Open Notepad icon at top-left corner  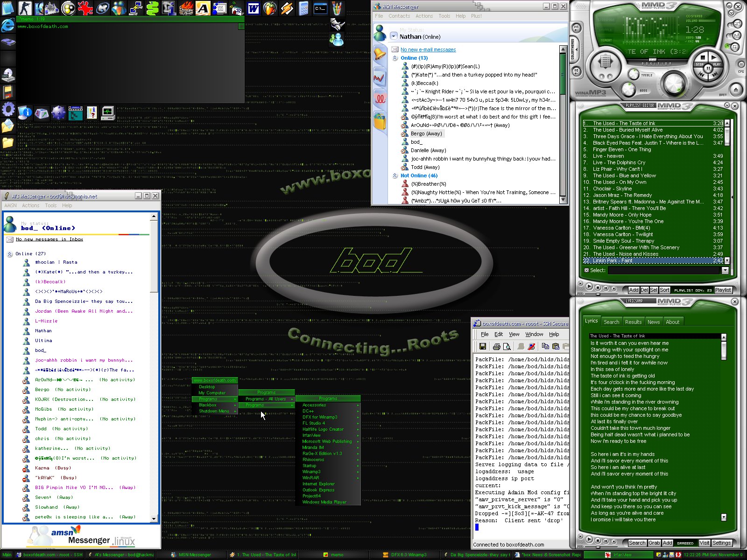pos(8,8)
